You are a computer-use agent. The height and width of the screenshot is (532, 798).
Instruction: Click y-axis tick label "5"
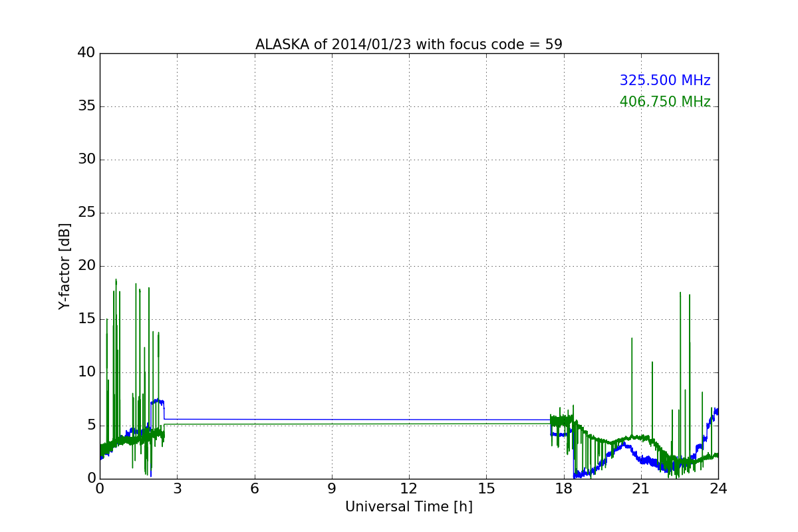pyautogui.click(x=90, y=426)
